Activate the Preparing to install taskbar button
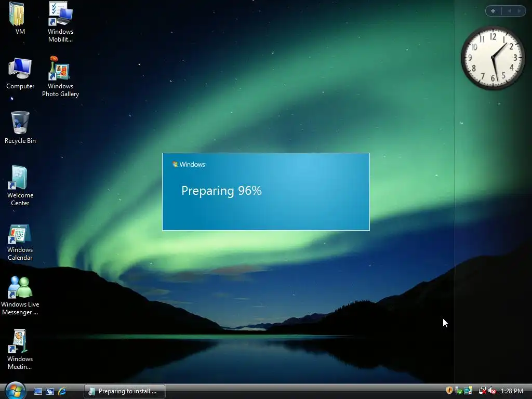 click(x=125, y=391)
